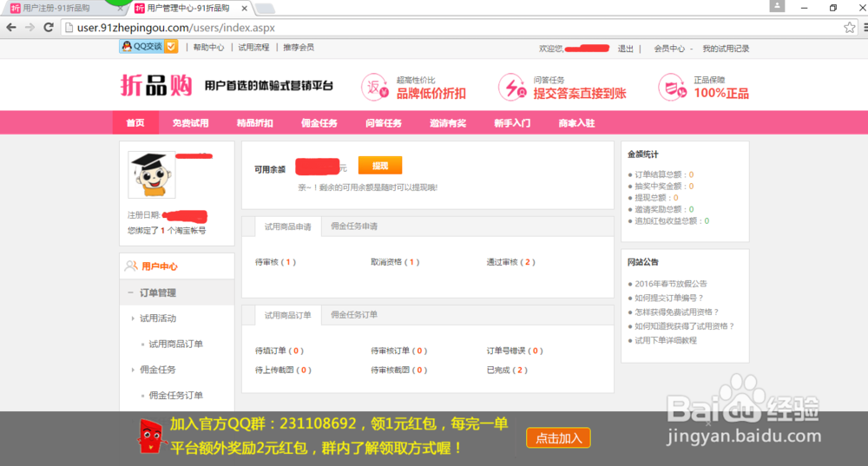Click the user avatar picture
The height and width of the screenshot is (466, 868).
(x=152, y=174)
